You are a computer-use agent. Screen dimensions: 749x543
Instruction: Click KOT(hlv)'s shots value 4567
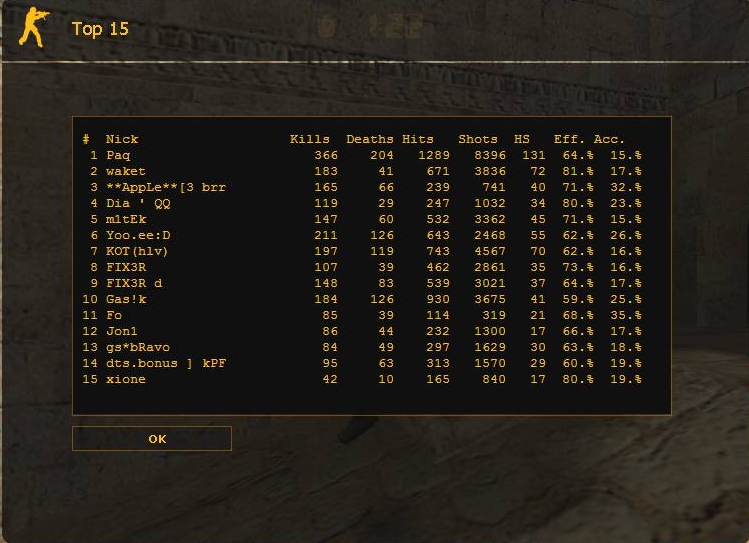(490, 251)
